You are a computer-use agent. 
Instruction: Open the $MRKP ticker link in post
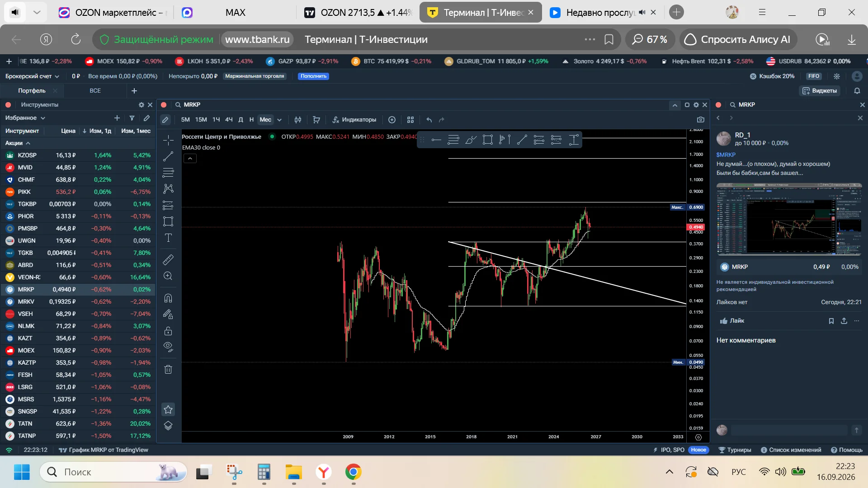[x=726, y=155]
